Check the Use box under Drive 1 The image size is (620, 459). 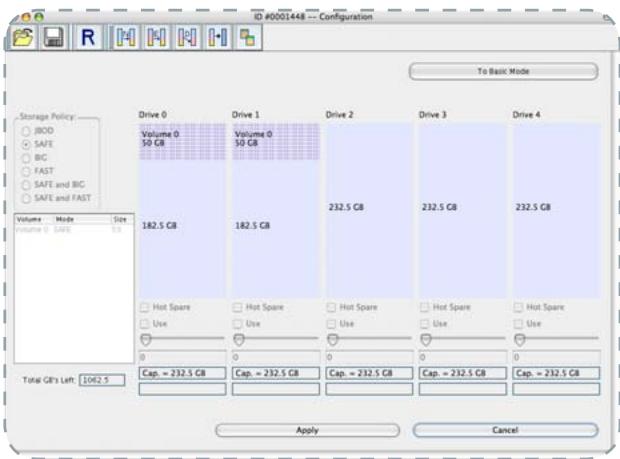237,324
